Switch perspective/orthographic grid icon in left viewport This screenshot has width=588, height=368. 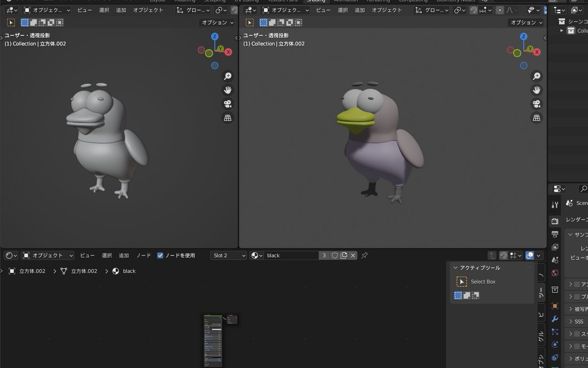(228, 118)
